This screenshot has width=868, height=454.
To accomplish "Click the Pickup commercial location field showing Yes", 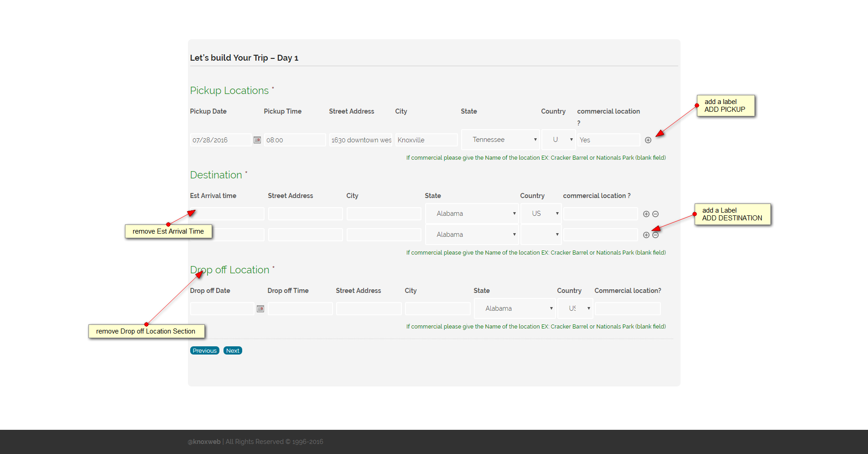I will (609, 140).
